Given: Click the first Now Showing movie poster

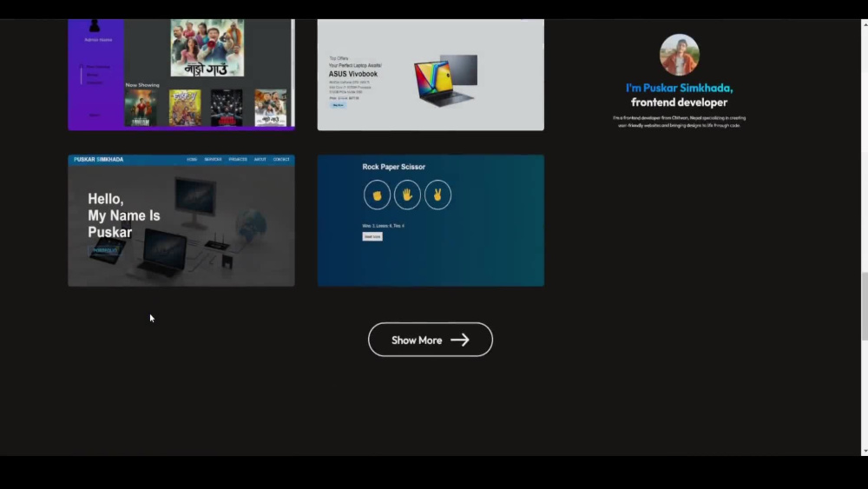Looking at the screenshot, I should 141,108.
